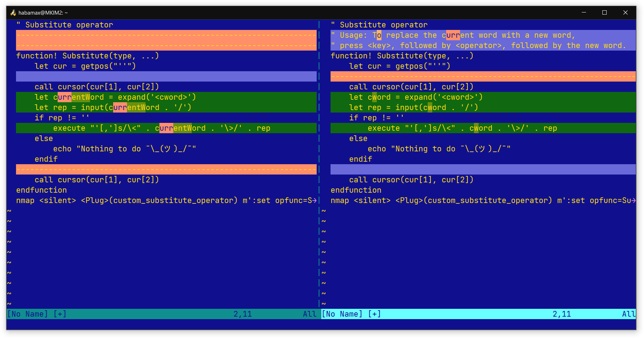Image resolution: width=644 pixels, height=338 pixels.
Task: Click 'Substitute operator' comment in right pane
Action: coord(379,25)
